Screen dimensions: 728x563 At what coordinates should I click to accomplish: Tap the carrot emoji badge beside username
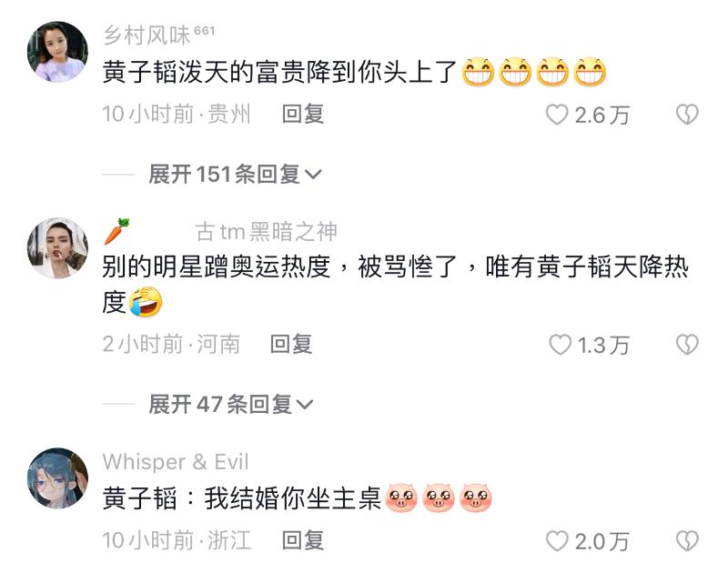click(116, 231)
